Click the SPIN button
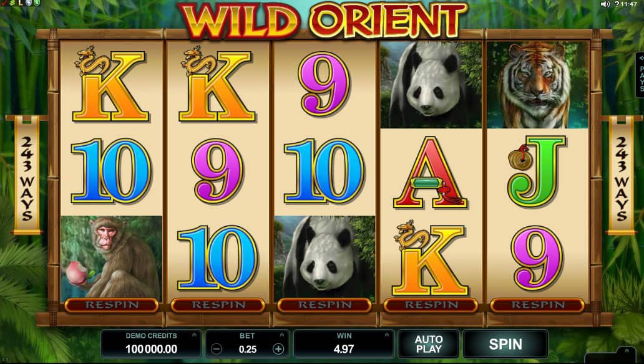 (x=505, y=344)
